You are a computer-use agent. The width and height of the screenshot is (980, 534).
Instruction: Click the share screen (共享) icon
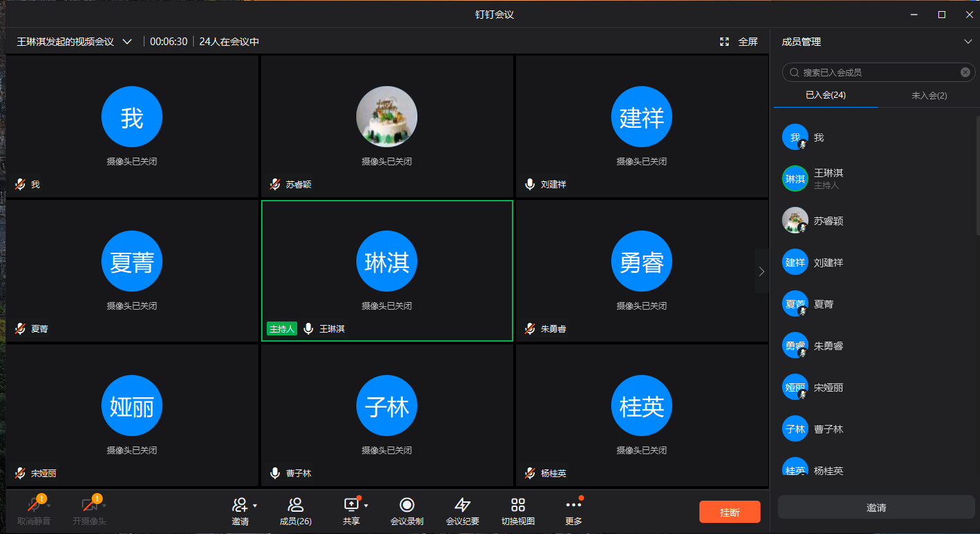click(x=351, y=505)
